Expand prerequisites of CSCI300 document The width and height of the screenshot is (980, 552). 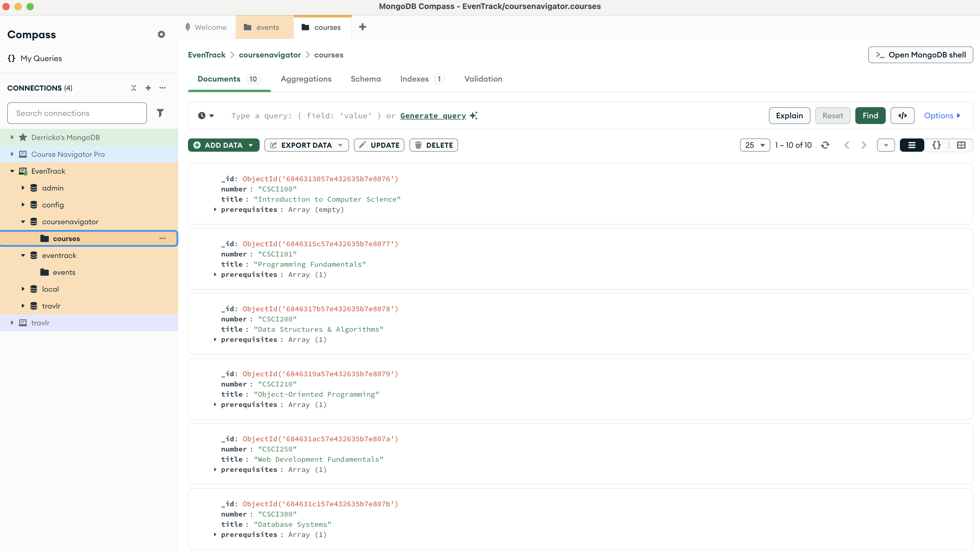[x=215, y=535]
